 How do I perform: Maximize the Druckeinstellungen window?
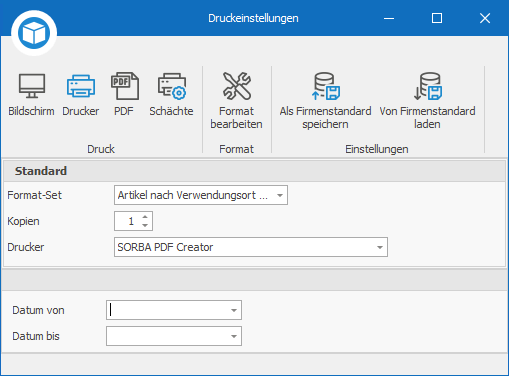click(437, 18)
